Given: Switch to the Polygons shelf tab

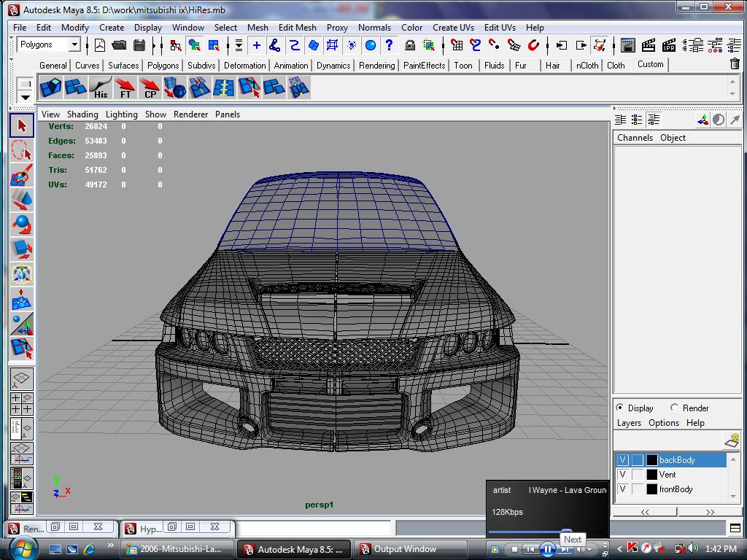Looking at the screenshot, I should [x=163, y=65].
